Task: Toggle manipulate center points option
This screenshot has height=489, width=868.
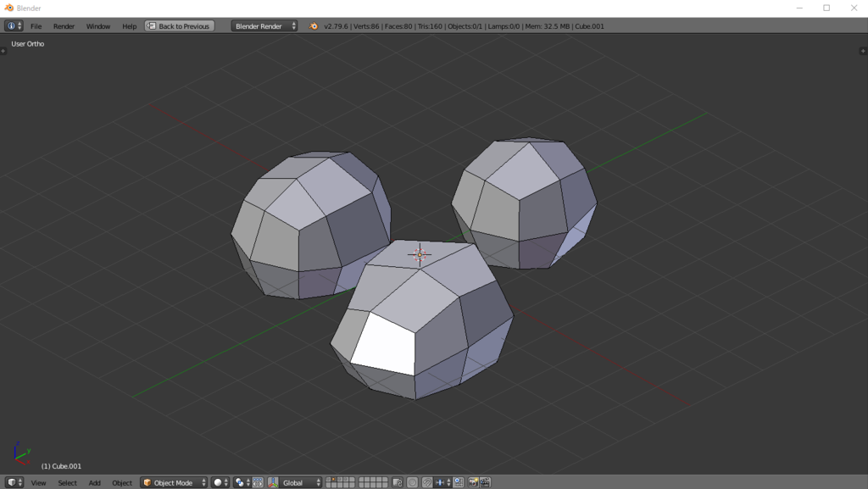Action: [258, 482]
